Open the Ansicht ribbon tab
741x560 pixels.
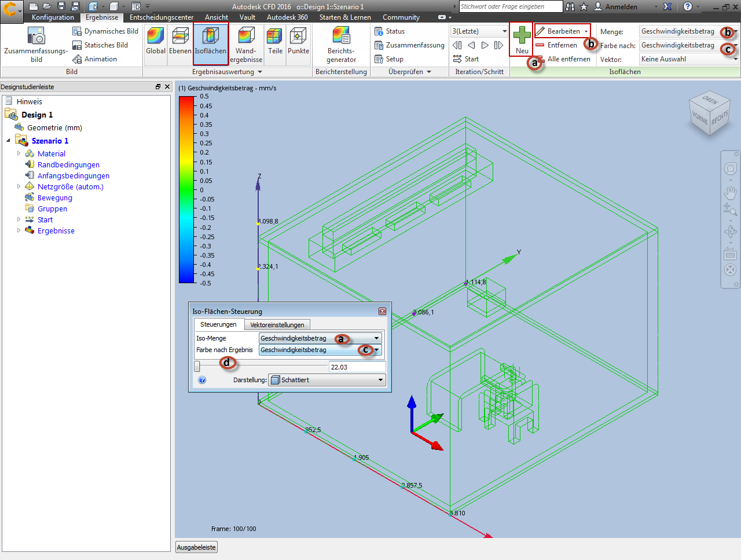(x=217, y=17)
